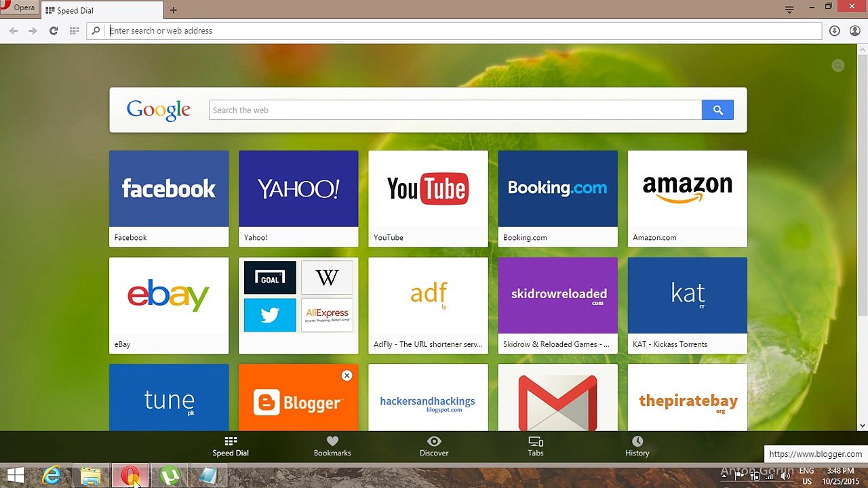Open Discover from the bottom bar
This screenshot has height=488, width=868.
[x=434, y=447]
